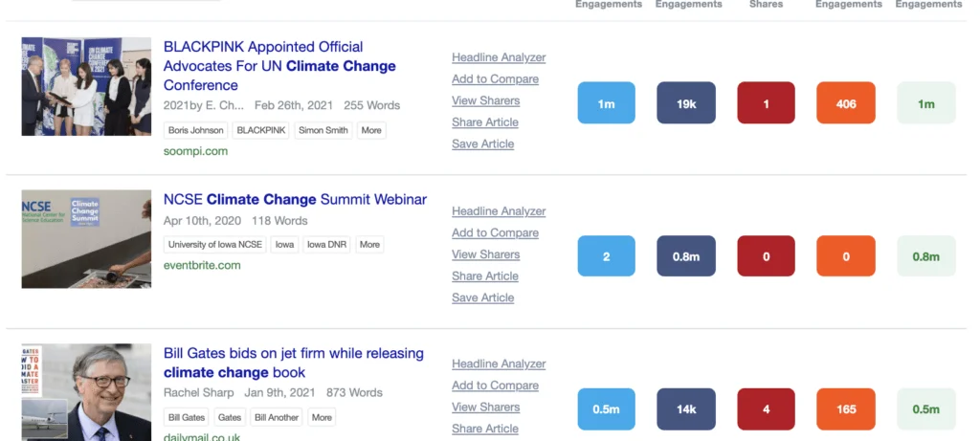Viewport: 980px width, 441px height.
Task: View Sharers of the BLACKPINK article
Action: click(485, 100)
